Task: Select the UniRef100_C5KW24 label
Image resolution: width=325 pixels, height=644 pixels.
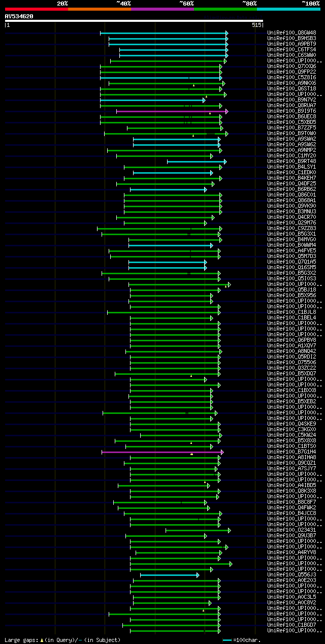Action: click(292, 435)
